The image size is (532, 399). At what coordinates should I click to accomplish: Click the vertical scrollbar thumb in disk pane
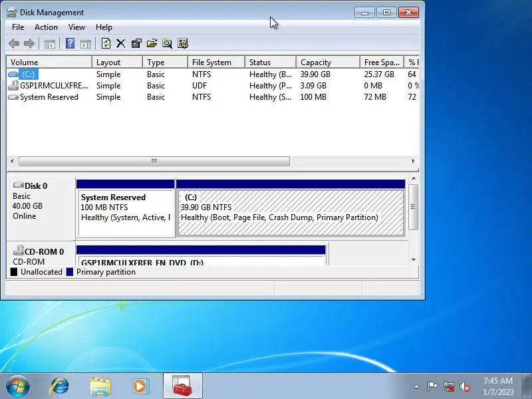point(413,207)
